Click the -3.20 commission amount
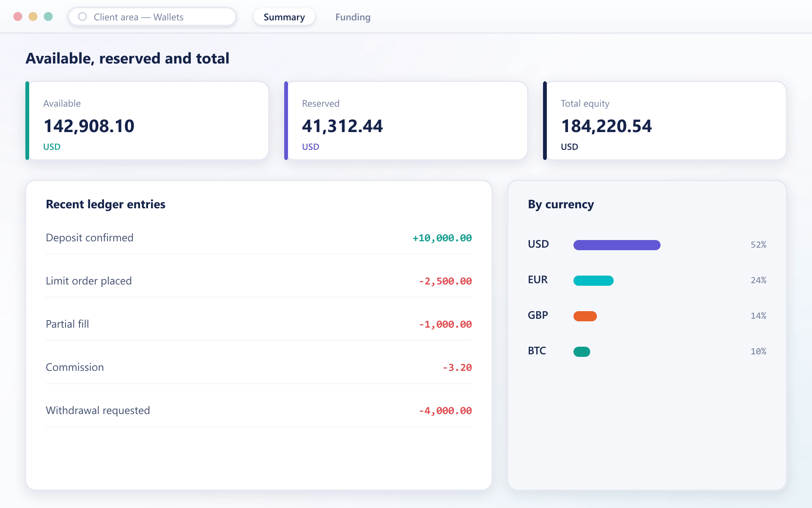 (x=457, y=368)
